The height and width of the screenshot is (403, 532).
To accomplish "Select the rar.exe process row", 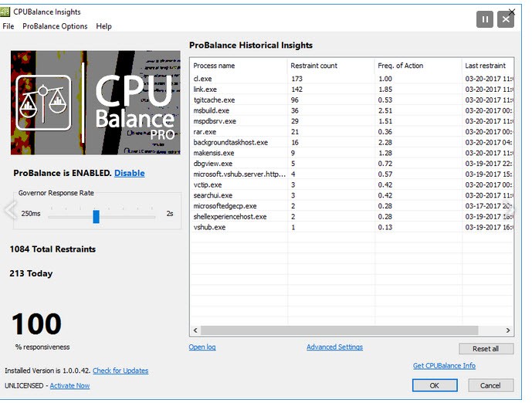I will coord(351,131).
